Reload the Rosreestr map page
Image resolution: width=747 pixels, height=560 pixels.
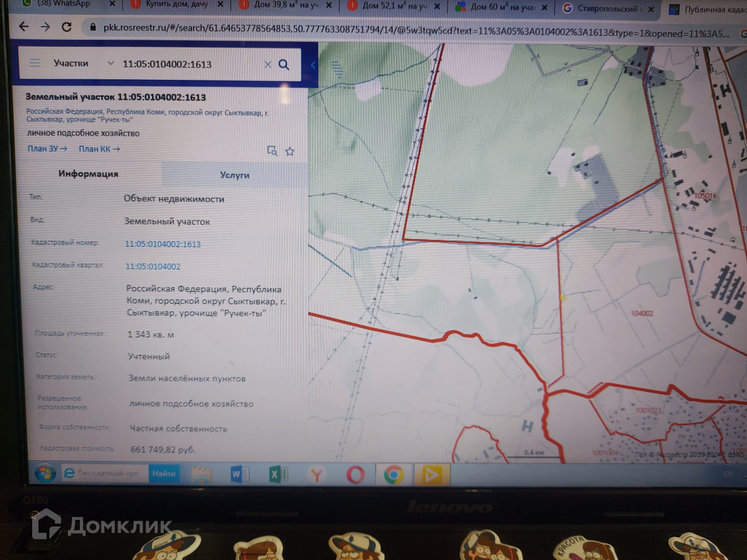[x=66, y=27]
